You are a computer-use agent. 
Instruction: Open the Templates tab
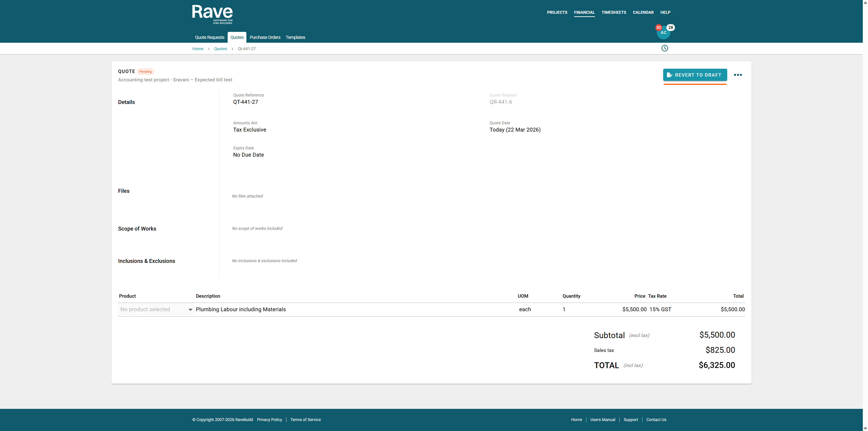[x=295, y=38]
